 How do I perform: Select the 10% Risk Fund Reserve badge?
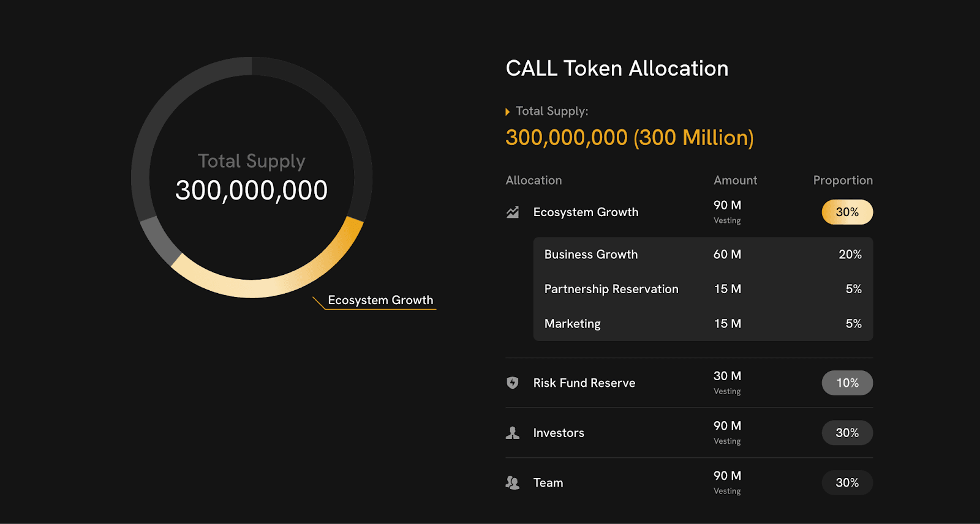point(847,383)
